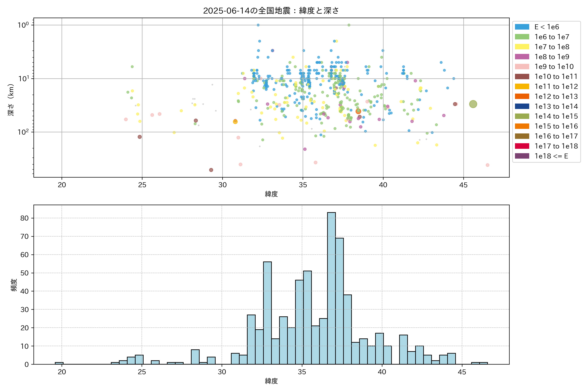The height and width of the screenshot is (392, 588).
Task: Click the '1e18 <= E' legend label
Action: (551, 156)
